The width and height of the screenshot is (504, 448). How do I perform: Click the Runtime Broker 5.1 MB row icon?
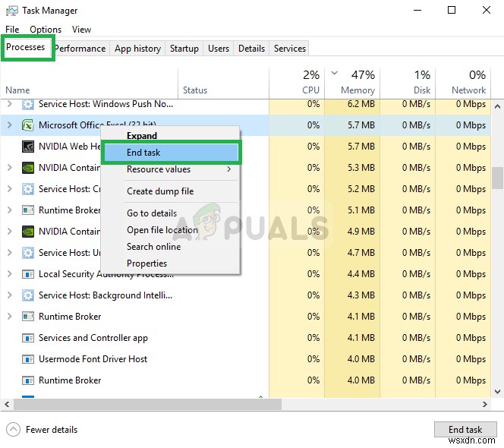pyautogui.click(x=28, y=210)
